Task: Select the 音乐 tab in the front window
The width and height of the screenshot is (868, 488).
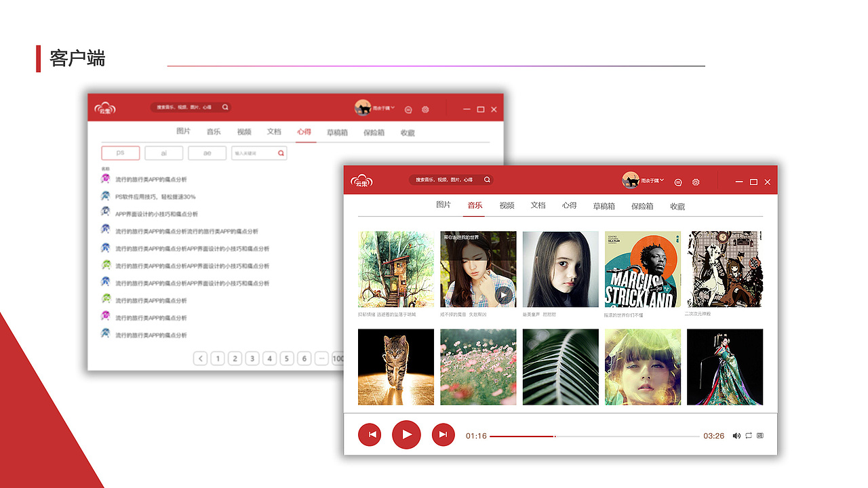Action: tap(475, 205)
